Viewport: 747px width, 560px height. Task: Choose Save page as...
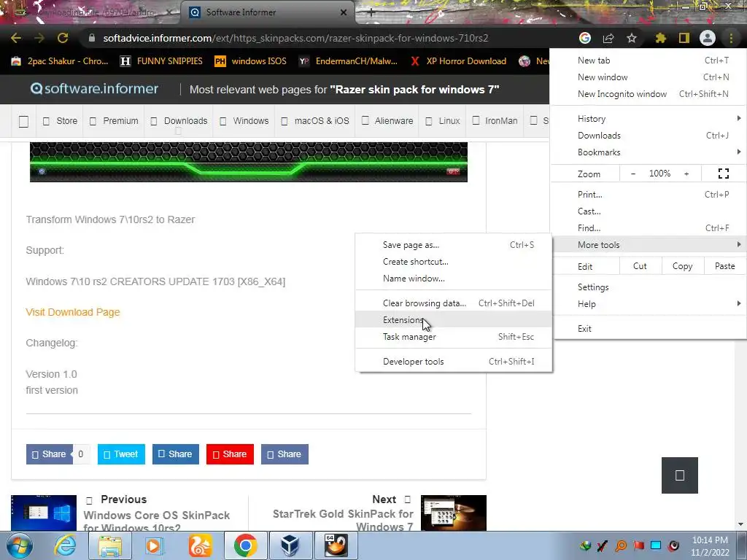(454, 245)
